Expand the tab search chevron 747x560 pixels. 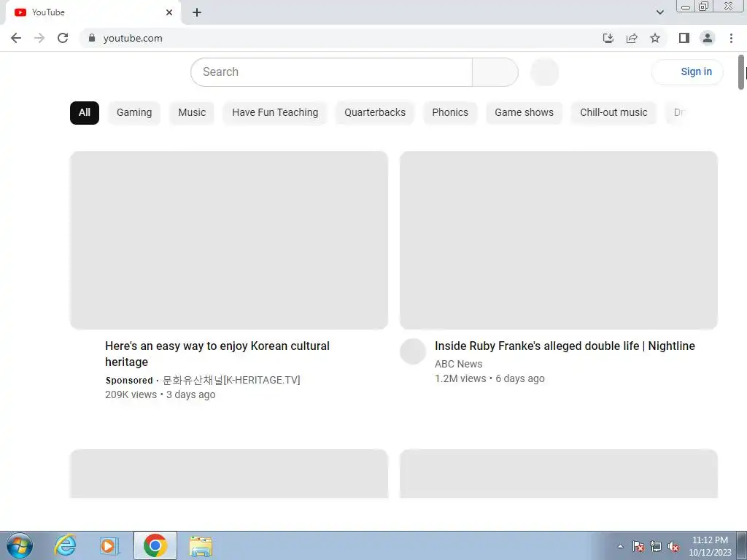click(659, 12)
